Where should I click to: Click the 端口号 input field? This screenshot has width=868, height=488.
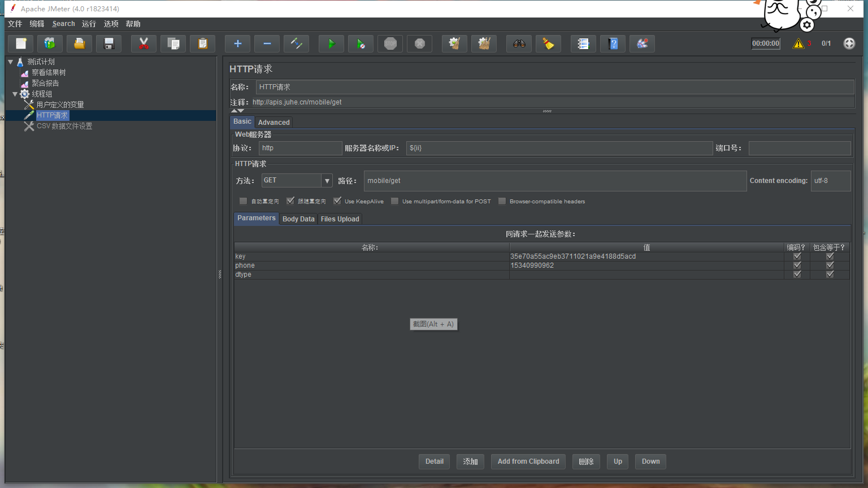coord(800,148)
